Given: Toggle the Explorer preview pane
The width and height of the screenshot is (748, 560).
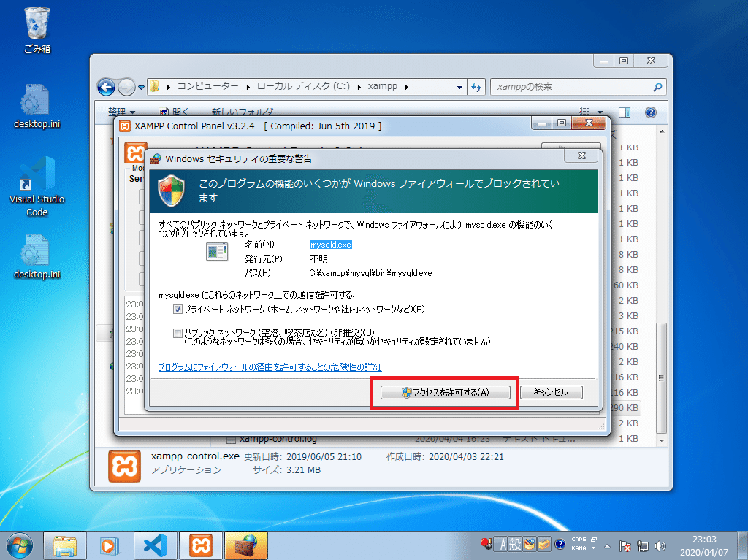Looking at the screenshot, I should [625, 112].
